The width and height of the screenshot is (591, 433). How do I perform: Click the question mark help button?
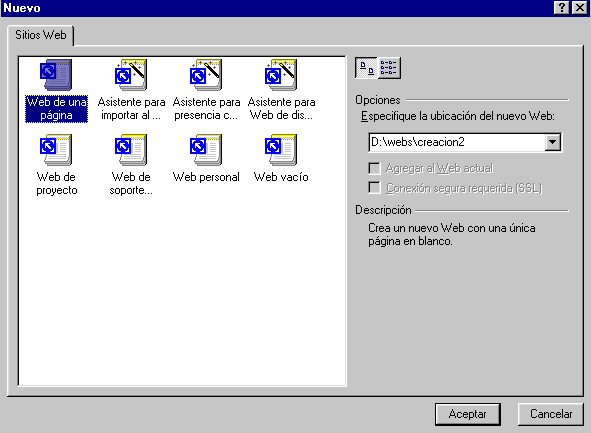coord(562,8)
